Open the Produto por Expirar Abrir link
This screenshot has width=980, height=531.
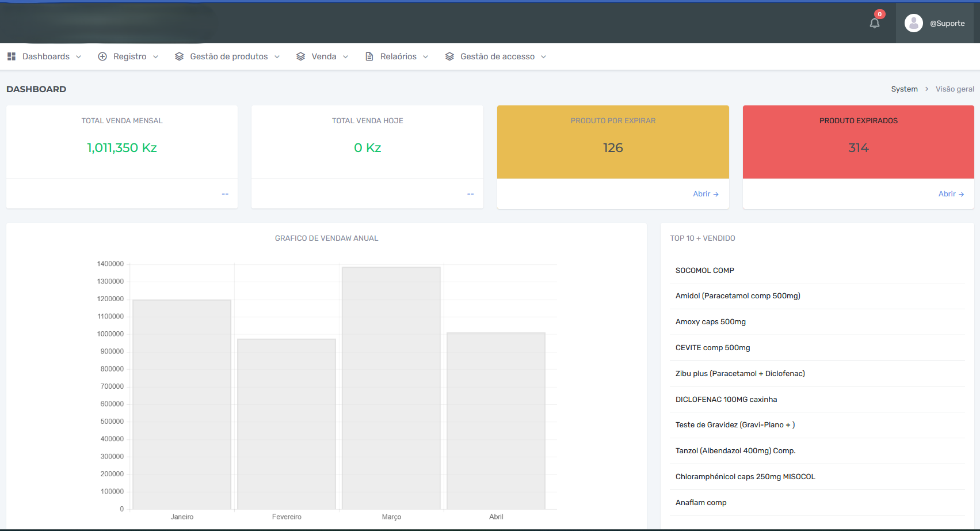(x=706, y=194)
